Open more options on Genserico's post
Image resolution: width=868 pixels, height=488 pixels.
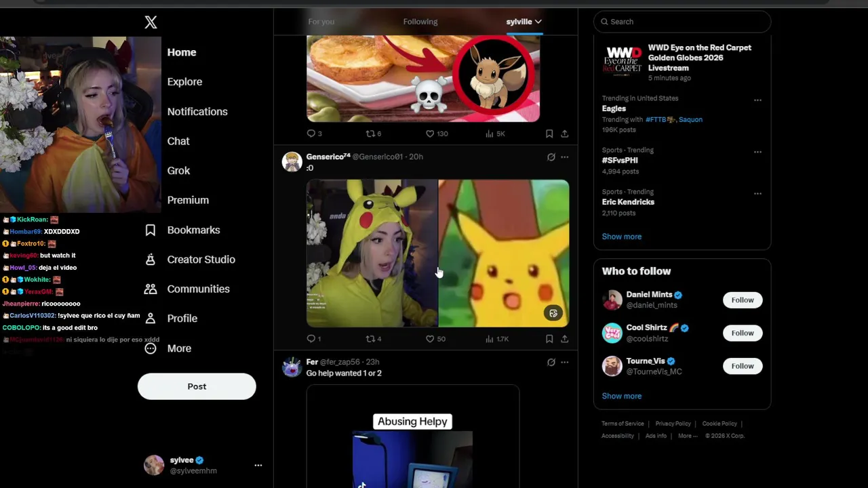[x=565, y=157]
